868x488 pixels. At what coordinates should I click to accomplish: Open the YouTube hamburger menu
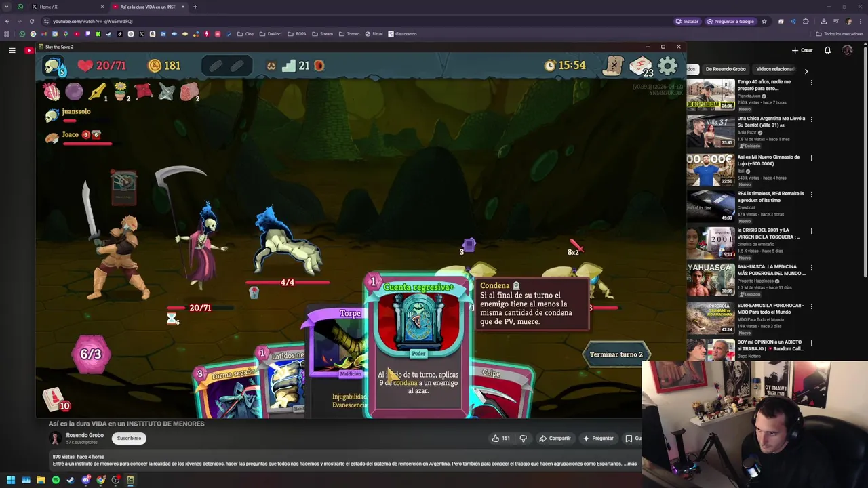[x=12, y=50]
